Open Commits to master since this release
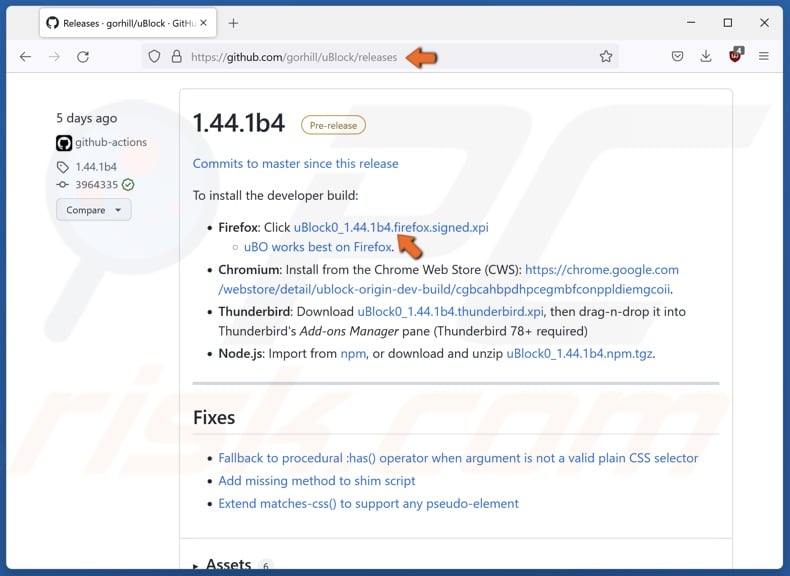 point(295,164)
